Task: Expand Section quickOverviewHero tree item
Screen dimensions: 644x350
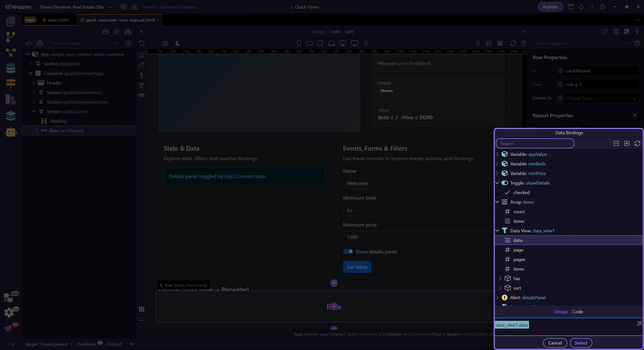Action: click(x=34, y=93)
